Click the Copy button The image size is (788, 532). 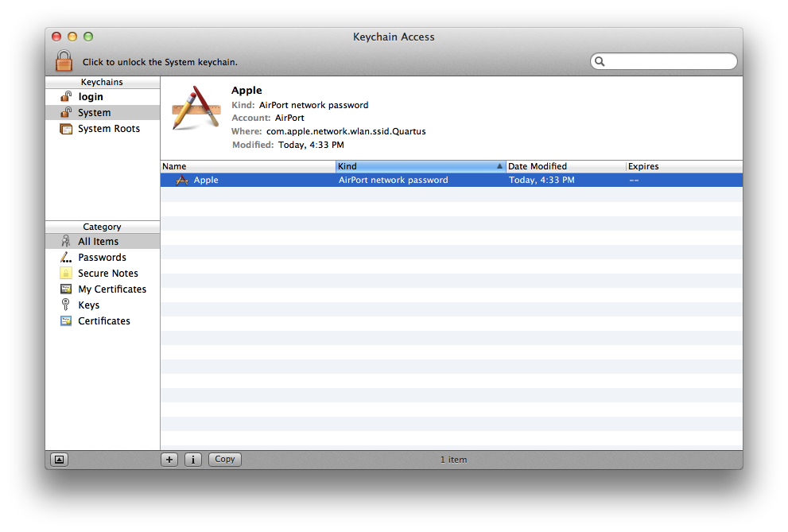(225, 459)
